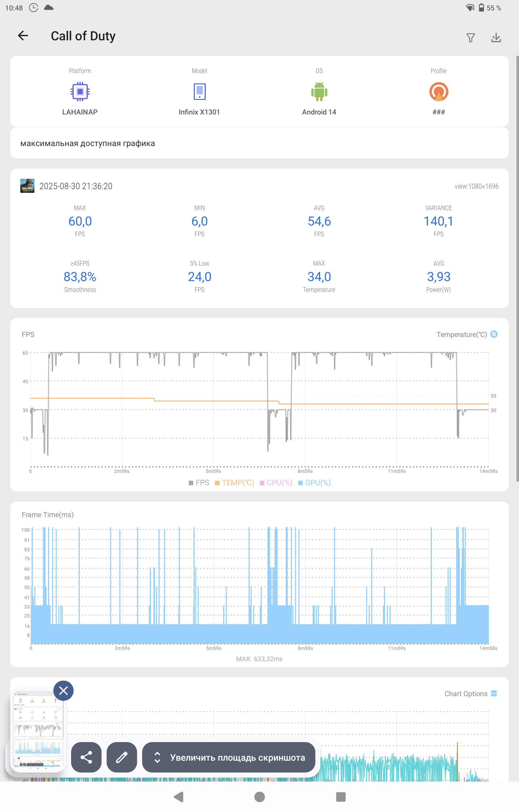Tap the Android 14 robot icon
This screenshot has height=812, width=519.
319,92
